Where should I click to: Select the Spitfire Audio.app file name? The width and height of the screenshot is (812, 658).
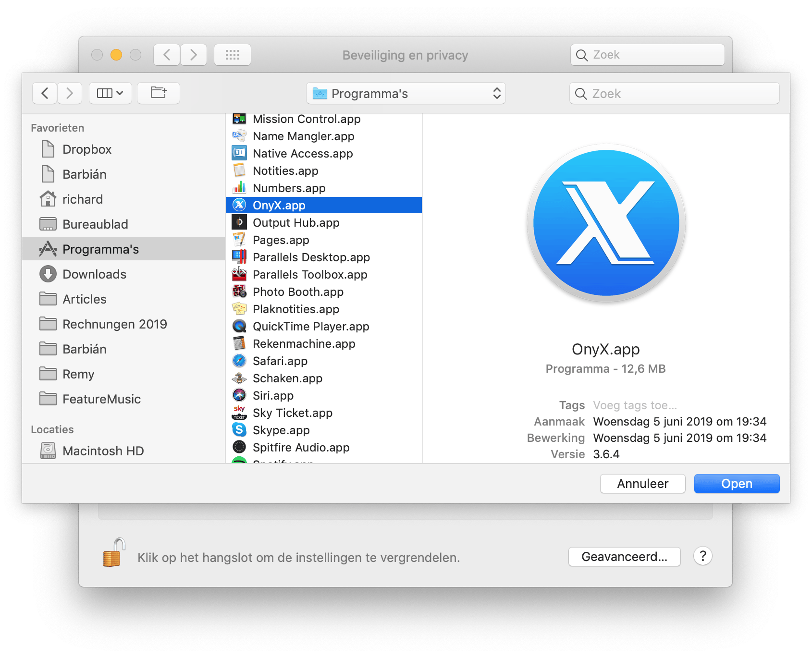pyautogui.click(x=301, y=447)
